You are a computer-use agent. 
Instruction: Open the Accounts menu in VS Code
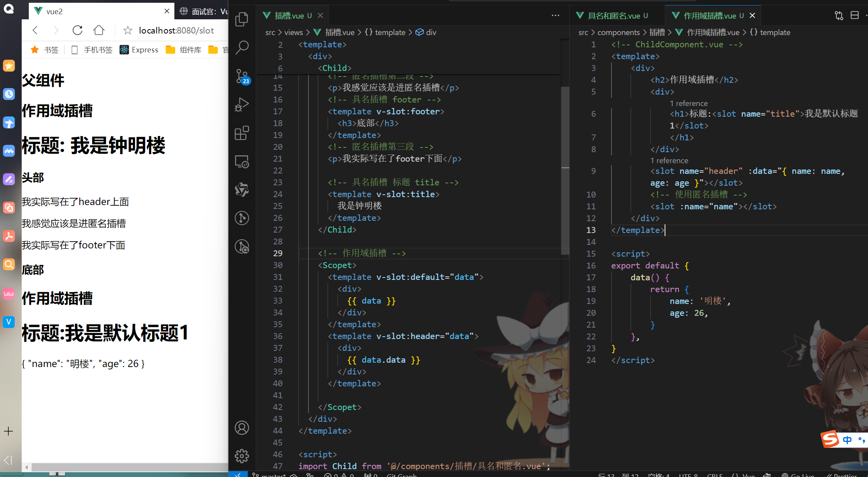click(241, 428)
